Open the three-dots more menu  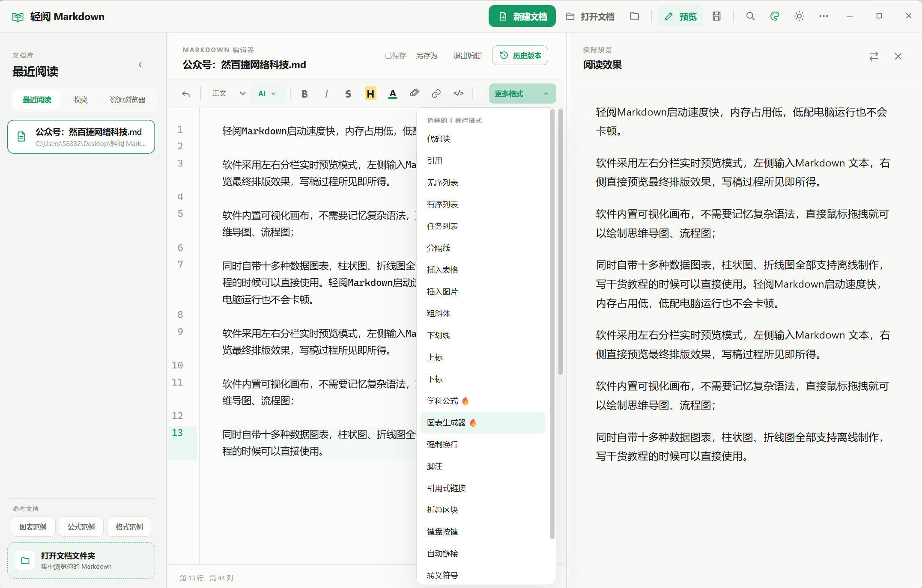point(824,16)
